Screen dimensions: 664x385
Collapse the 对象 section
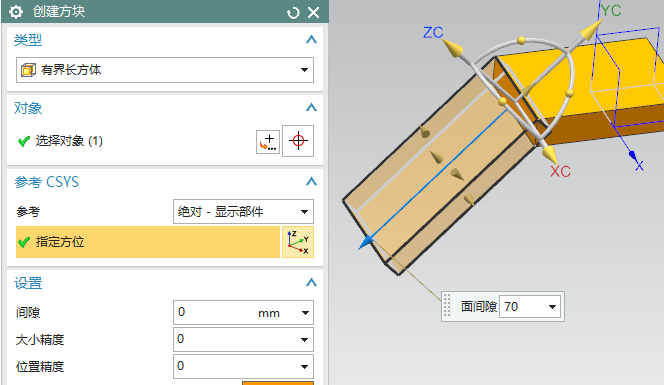[x=311, y=108]
